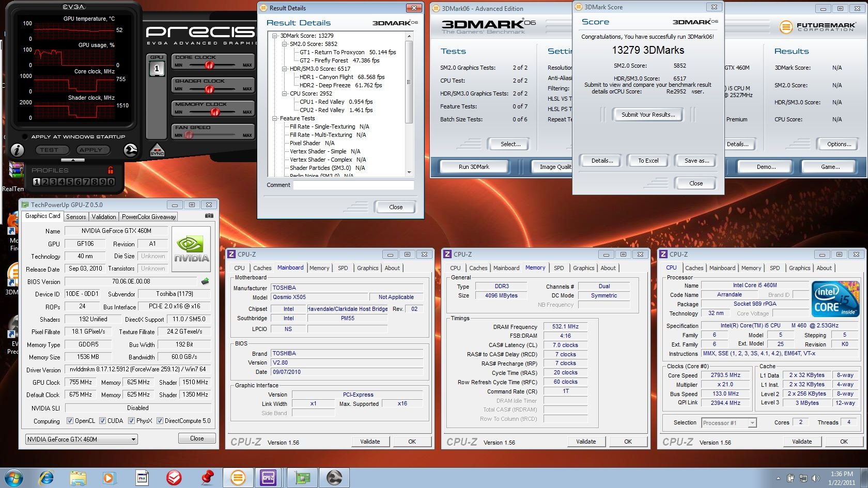The height and width of the screenshot is (488, 868).
Task: Click the Details button in 3DMark Score dialog
Action: click(602, 161)
